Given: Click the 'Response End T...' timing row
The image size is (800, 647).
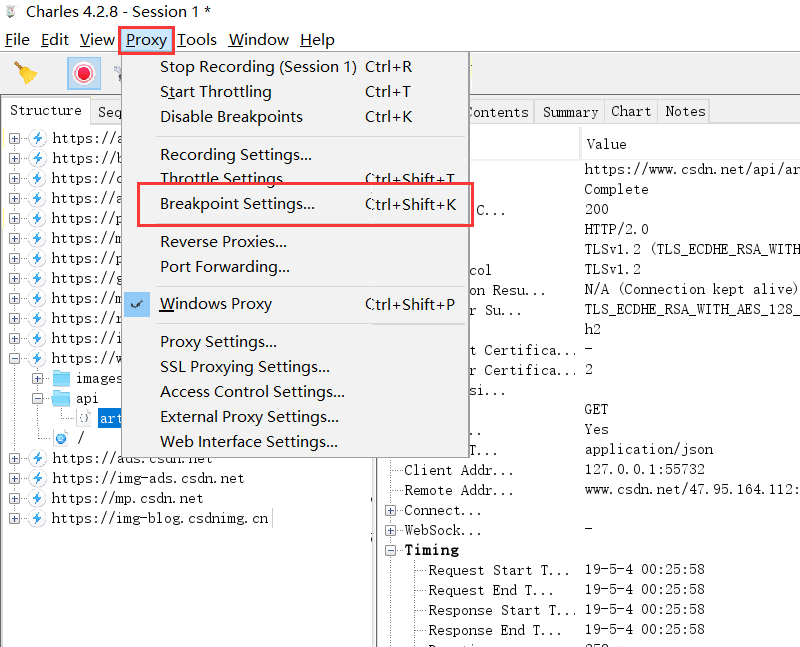Looking at the screenshot, I should tap(494, 630).
